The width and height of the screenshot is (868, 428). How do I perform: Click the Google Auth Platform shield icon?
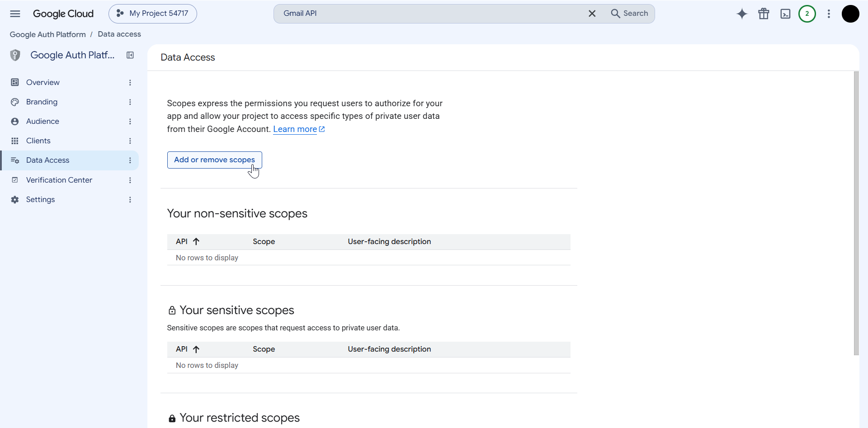pos(15,55)
